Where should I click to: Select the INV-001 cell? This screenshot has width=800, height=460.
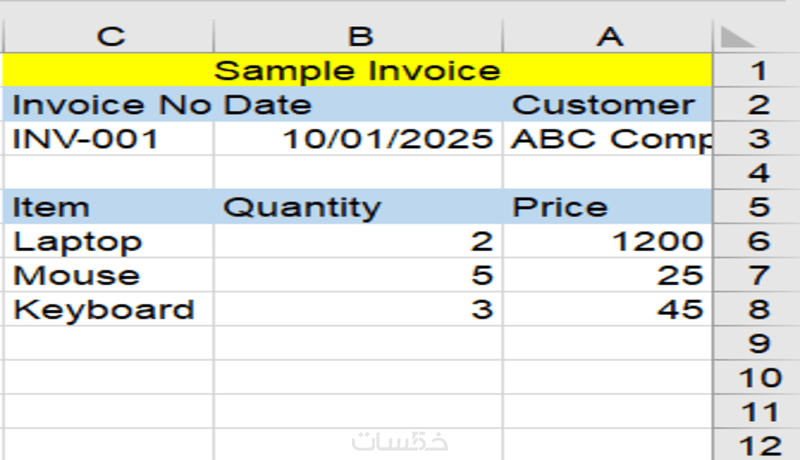click(111, 139)
